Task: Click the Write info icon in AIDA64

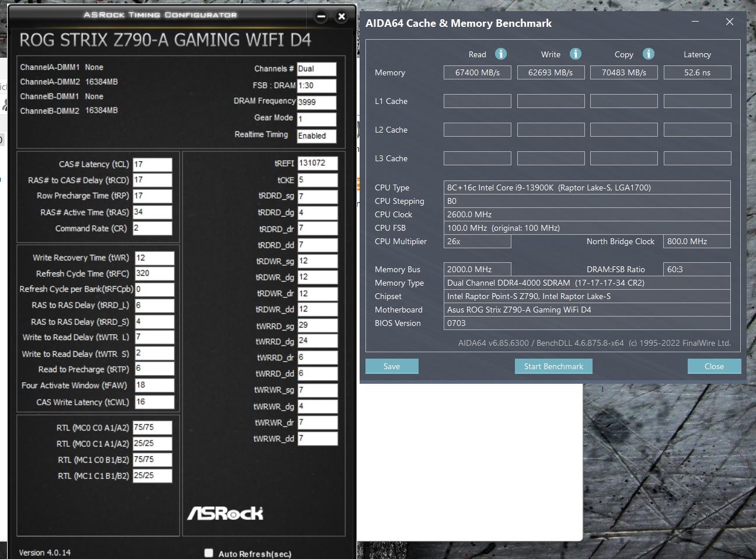Action: click(x=576, y=54)
